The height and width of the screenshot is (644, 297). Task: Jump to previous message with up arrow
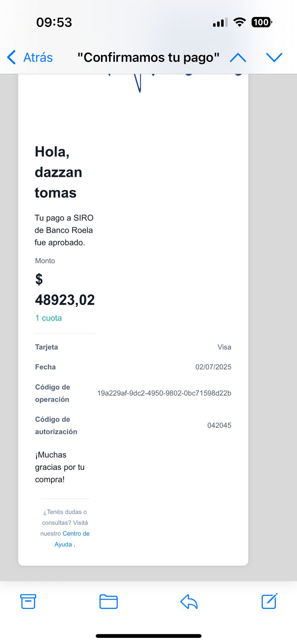pos(238,58)
